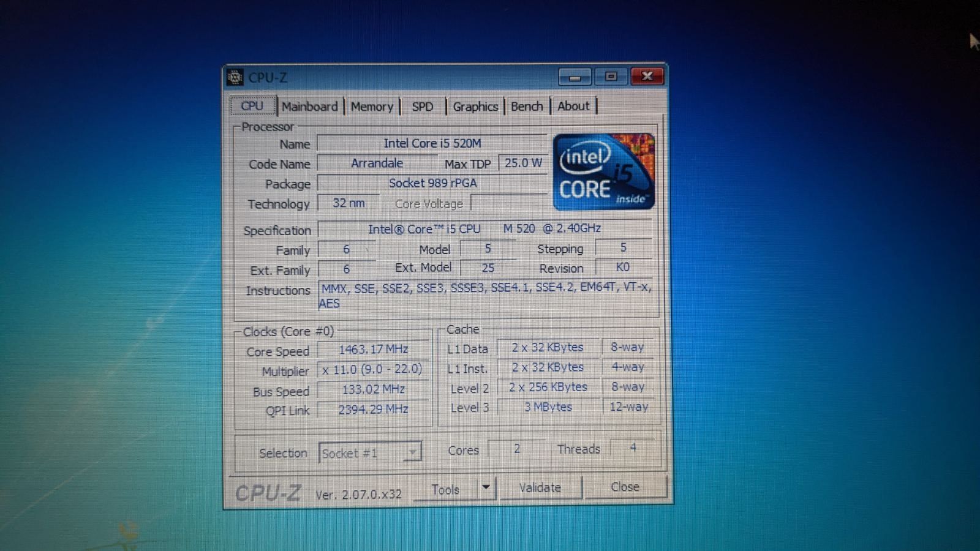Viewport: 980px width, 551px height.
Task: Click the QPI Link value 2394.29 MHz
Action: tap(374, 409)
